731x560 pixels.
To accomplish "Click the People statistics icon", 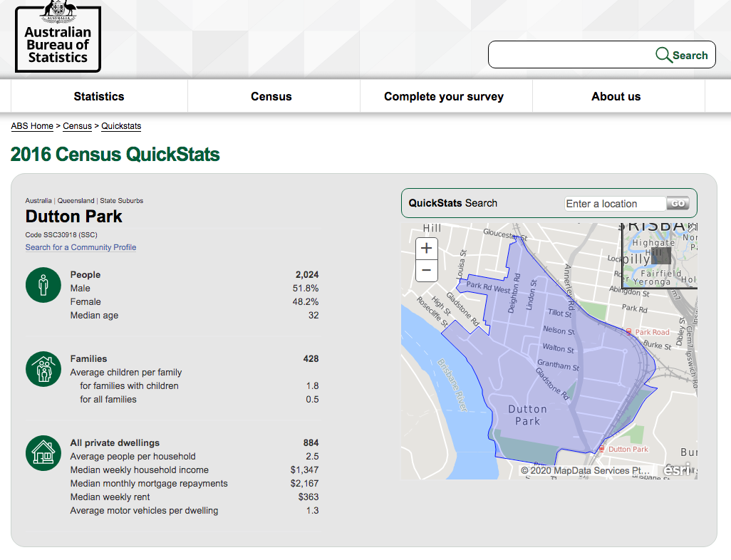I will pos(43,285).
